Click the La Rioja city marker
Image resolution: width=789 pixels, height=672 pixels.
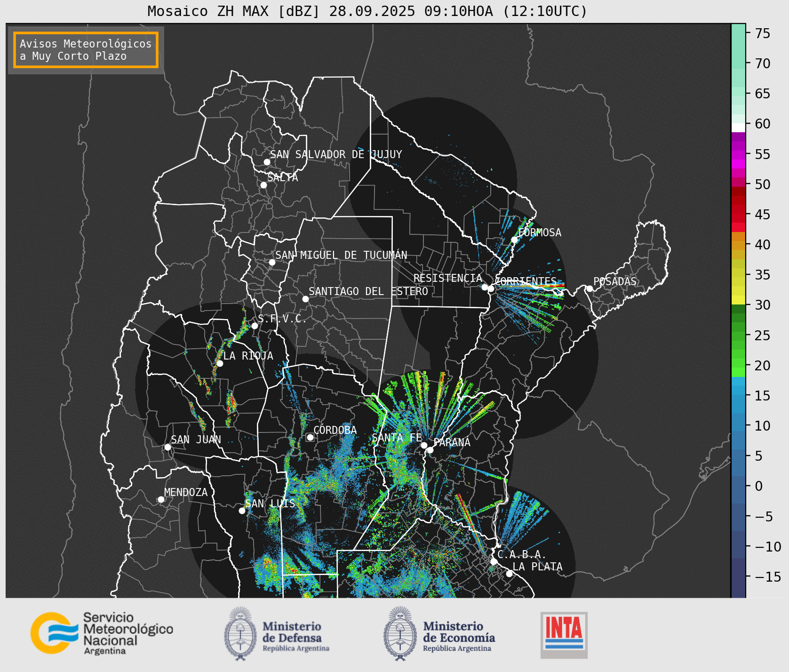(x=220, y=363)
